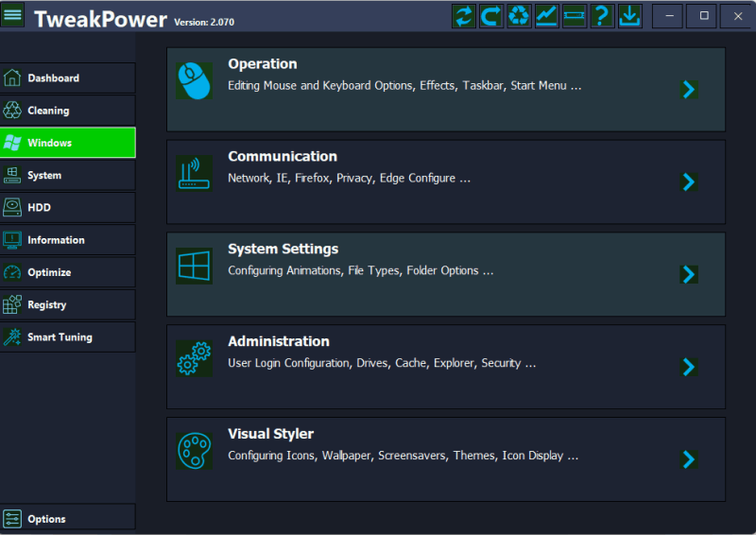Expand Communication with its chevron arrow
The width and height of the screenshot is (756, 535).
coord(689,181)
